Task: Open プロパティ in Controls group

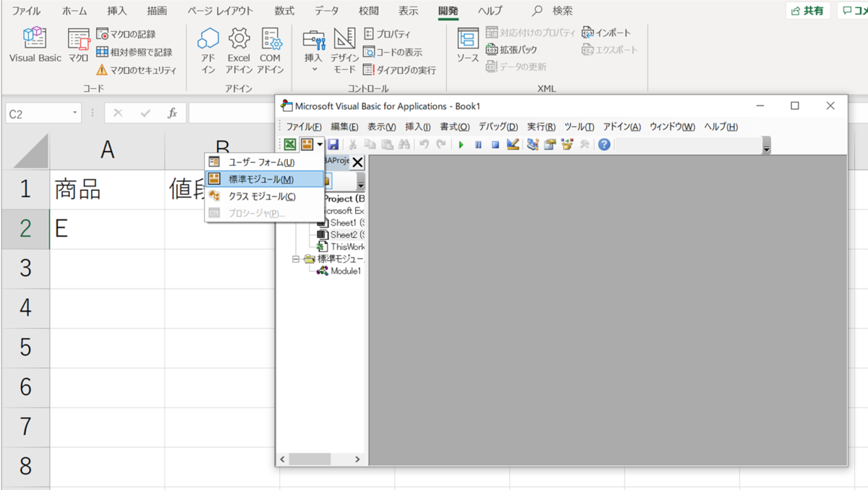Action: point(387,34)
